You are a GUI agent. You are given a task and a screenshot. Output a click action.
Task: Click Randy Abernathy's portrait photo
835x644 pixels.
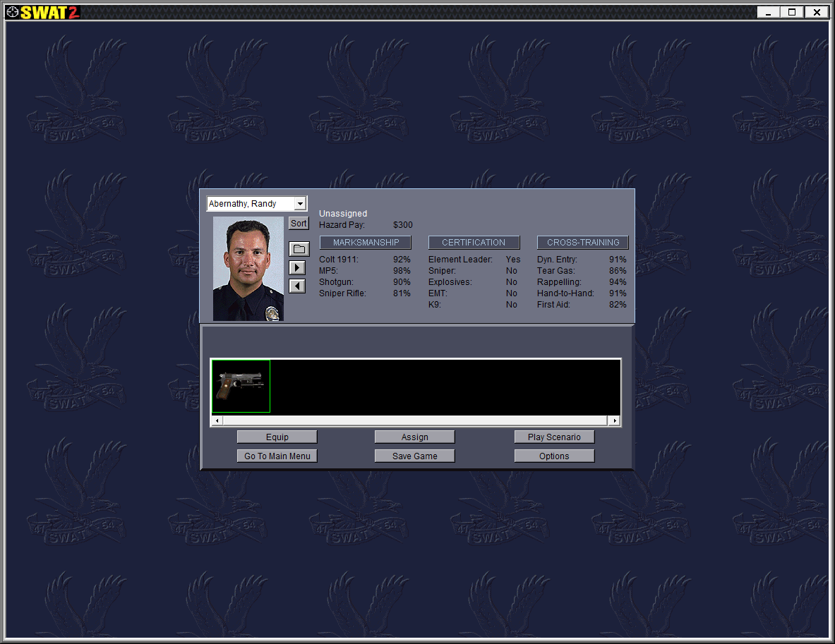point(248,269)
